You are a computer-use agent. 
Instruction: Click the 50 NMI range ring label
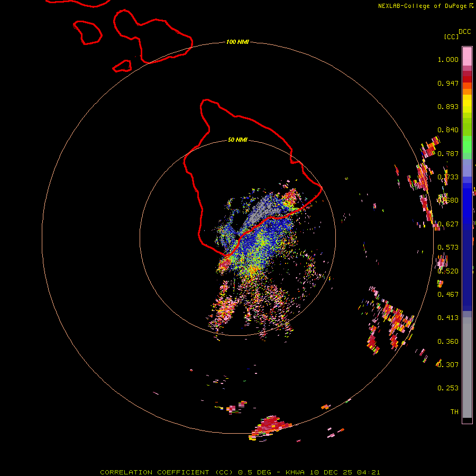click(x=237, y=140)
